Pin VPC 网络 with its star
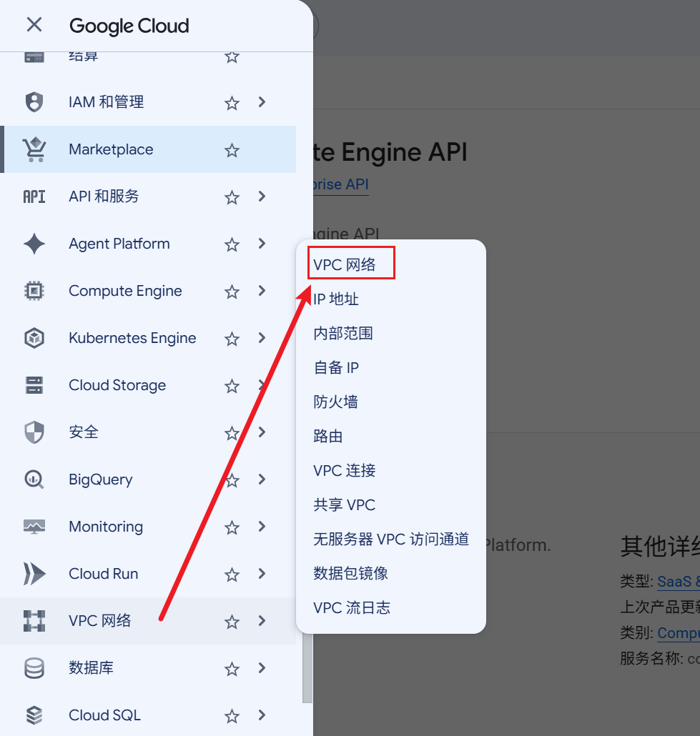 coord(232,622)
